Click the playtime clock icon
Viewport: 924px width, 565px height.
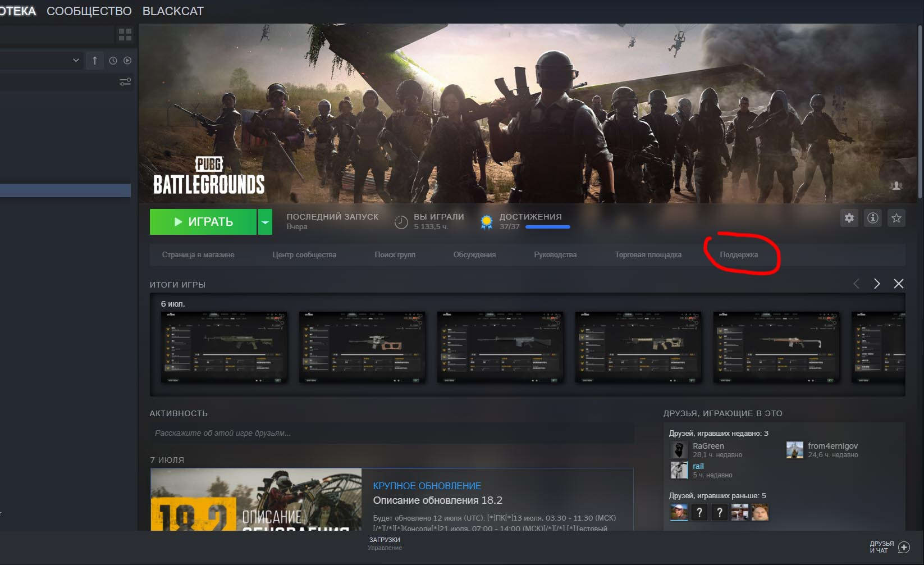coord(401,222)
